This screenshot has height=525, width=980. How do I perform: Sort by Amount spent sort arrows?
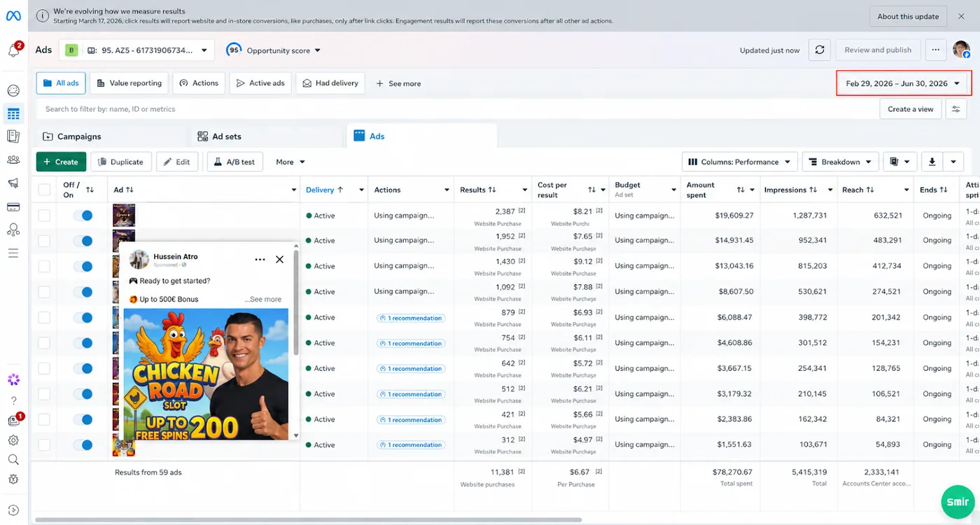coord(741,190)
